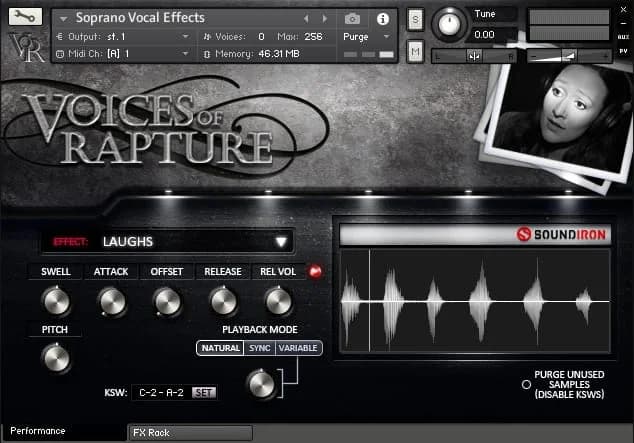Open the Output st. 1 dropdown
634x443 pixels.
(x=123, y=37)
